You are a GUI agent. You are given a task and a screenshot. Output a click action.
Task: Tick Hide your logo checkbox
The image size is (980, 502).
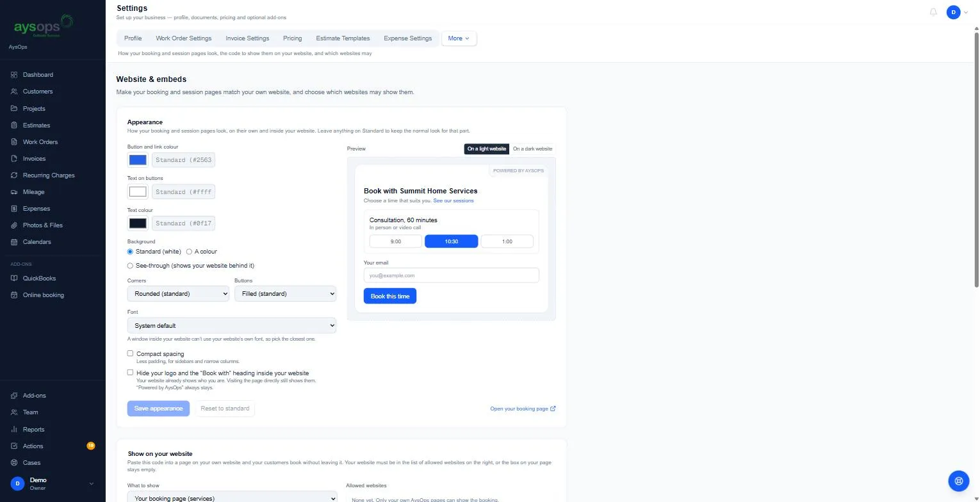point(130,373)
